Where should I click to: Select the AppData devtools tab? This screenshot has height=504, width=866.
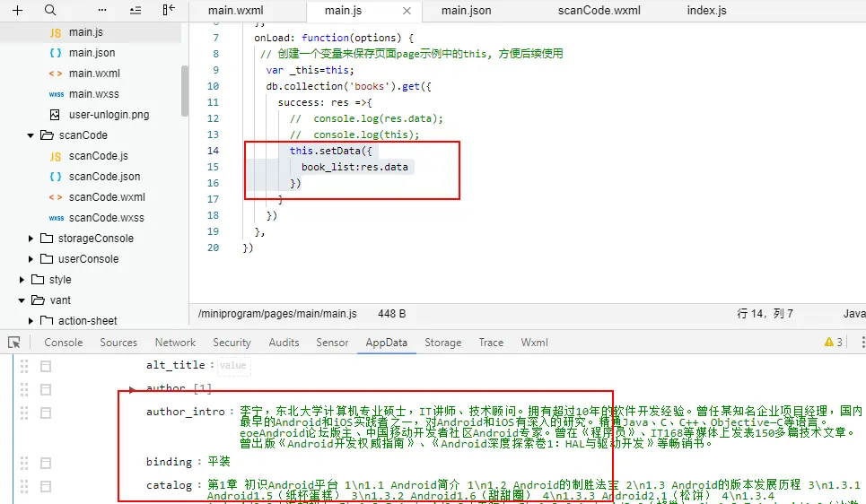[x=386, y=343]
